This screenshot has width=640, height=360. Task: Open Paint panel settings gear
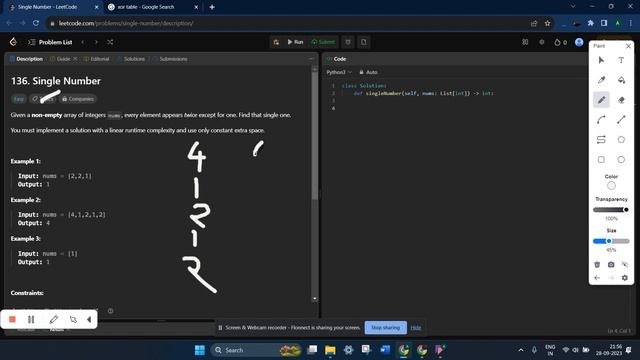coord(624,278)
